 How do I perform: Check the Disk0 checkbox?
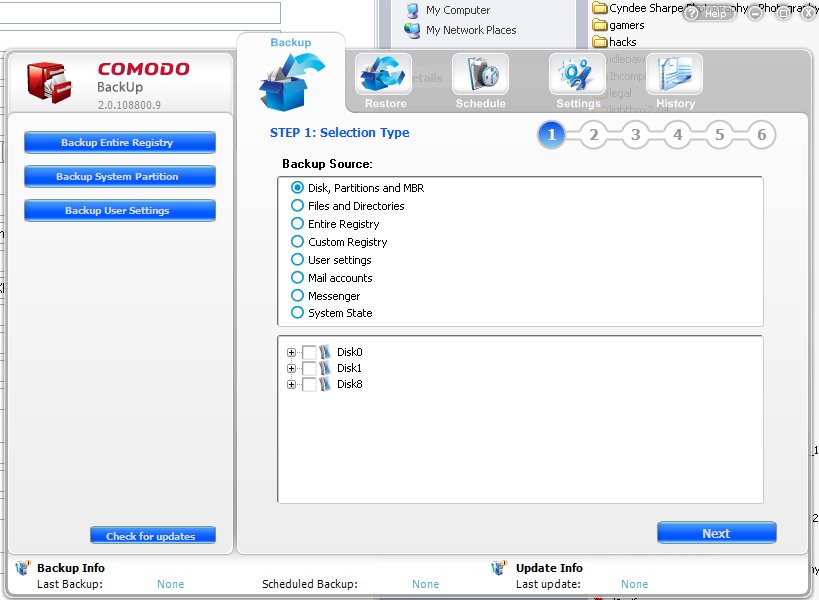[x=308, y=352]
